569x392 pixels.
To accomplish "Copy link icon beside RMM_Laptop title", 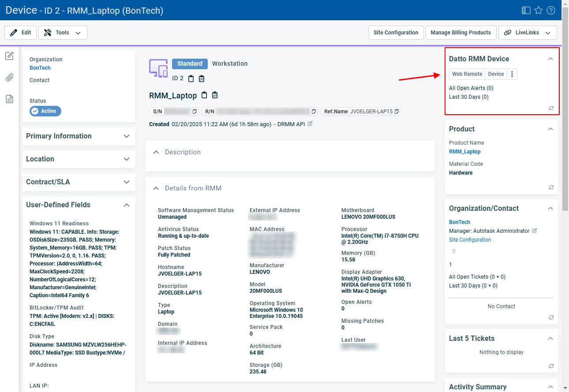I will click(215, 95).
